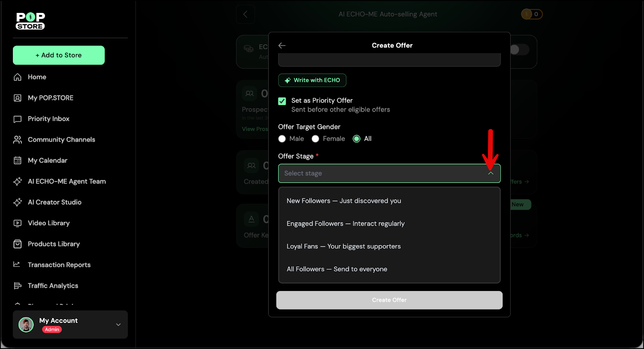
Task: Click the text field above Write with ECHO
Action: point(389,60)
